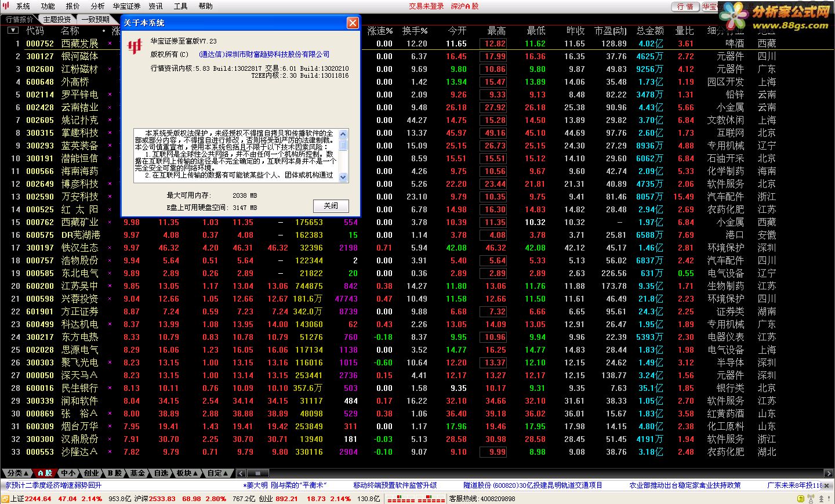Viewport: 835px width, 504px height.
Task: Sort by the 总金额 column header
Action: pos(649,30)
